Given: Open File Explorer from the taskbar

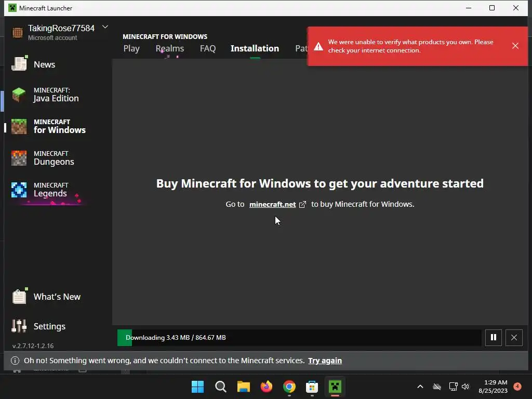Looking at the screenshot, I should pos(243,387).
